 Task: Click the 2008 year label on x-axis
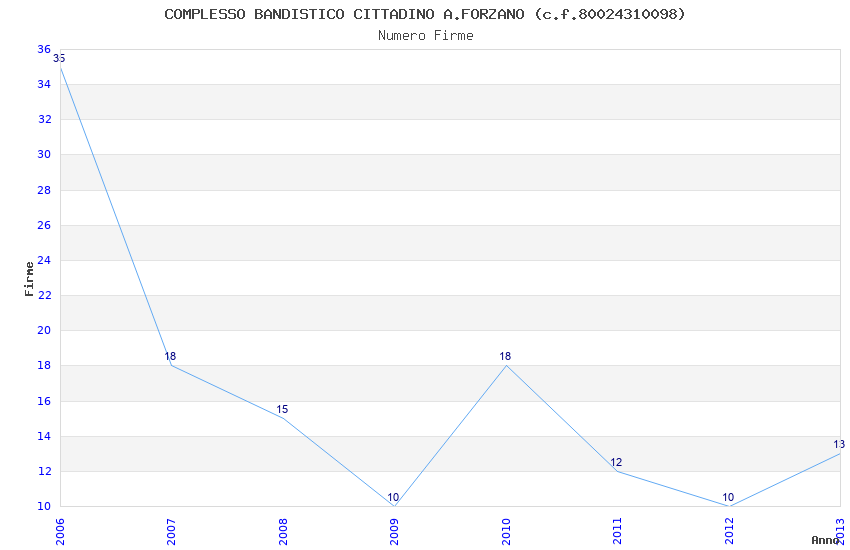pyautogui.click(x=283, y=532)
